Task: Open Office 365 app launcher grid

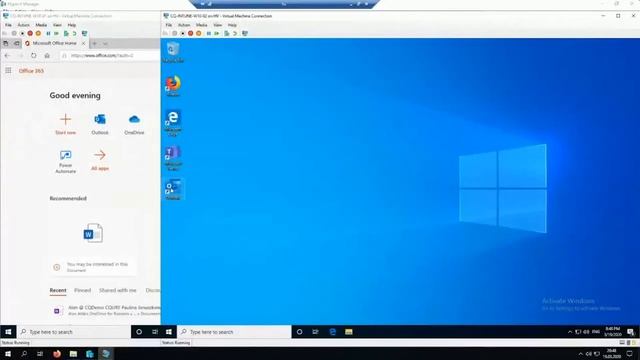Action: tap(8, 71)
